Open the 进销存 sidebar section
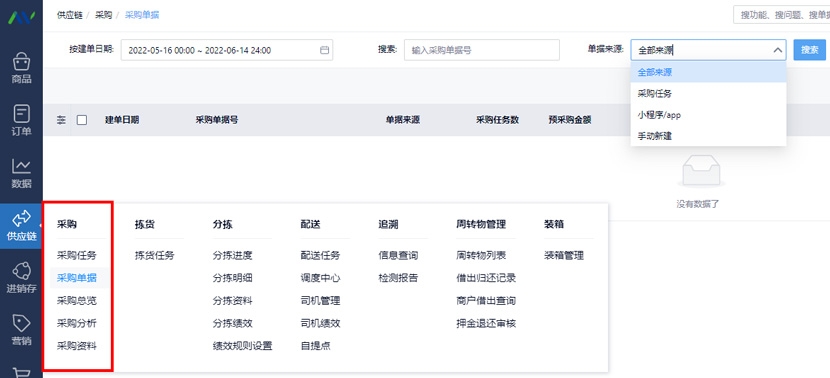 21,278
